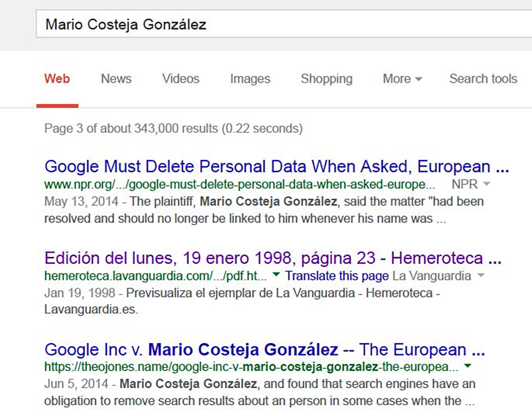Screen dimensions: 532x416
Task: Click the La Vanguardia source label
Action: 432,276
